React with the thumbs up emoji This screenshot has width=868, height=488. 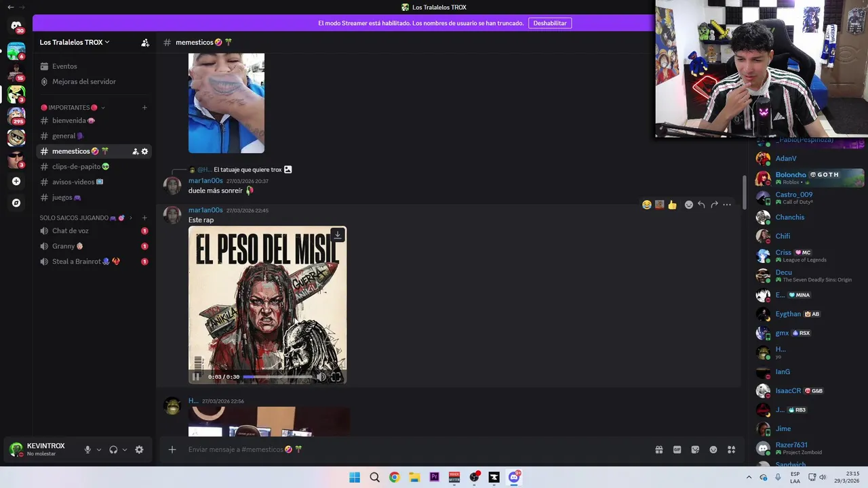672,205
